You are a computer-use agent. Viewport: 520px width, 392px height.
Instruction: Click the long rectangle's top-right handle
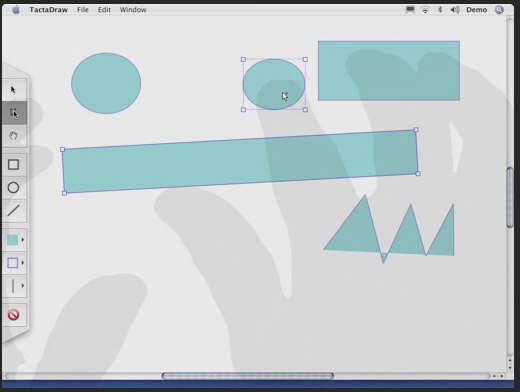click(x=416, y=130)
